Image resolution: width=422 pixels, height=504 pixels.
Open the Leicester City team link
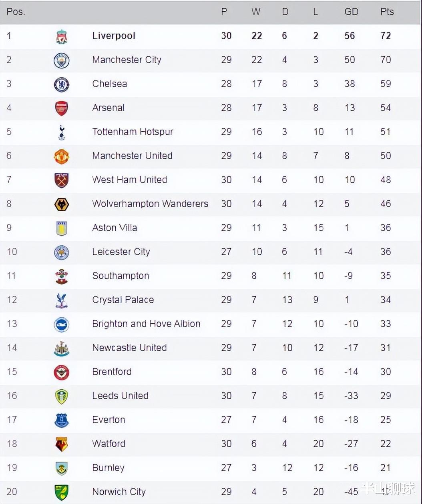tap(121, 252)
